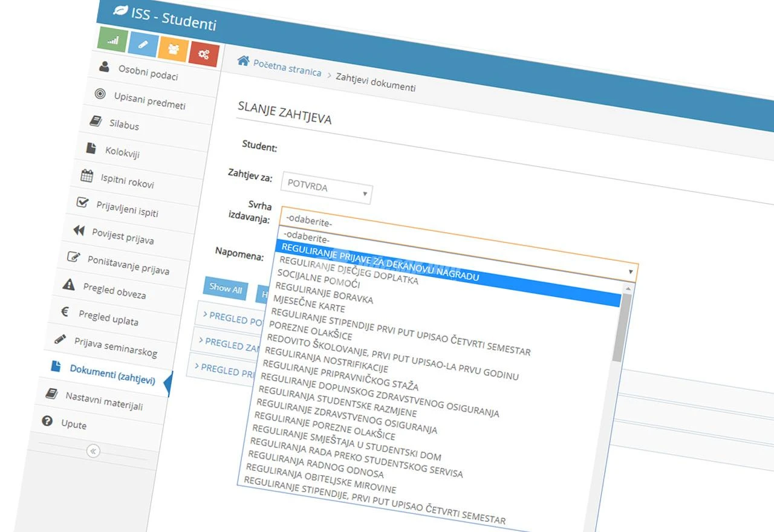Click the calendar icon for Ispitni rokovi
This screenshot has height=532, width=774.
87,176
